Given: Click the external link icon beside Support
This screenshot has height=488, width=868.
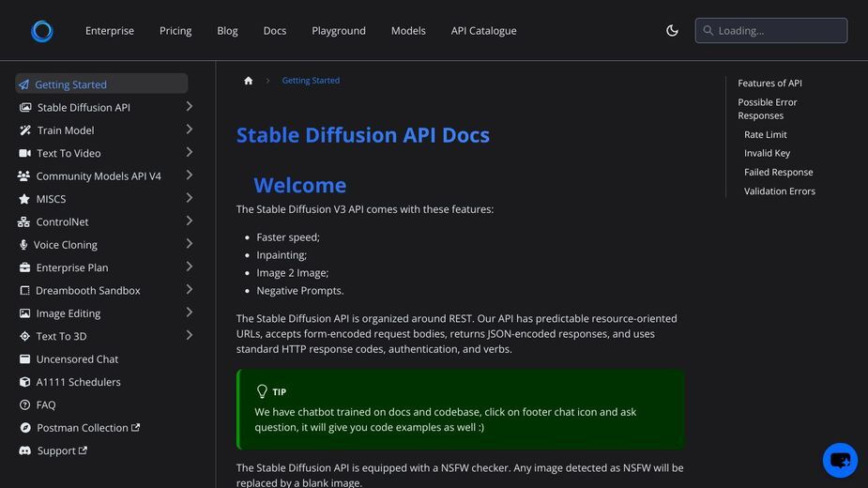Looking at the screenshot, I should [83, 450].
